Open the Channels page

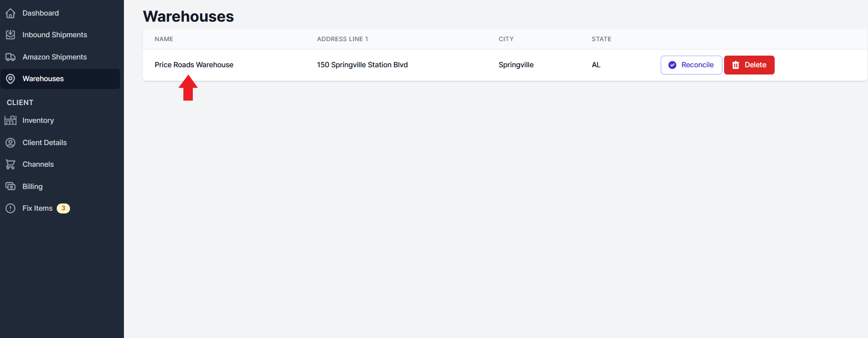point(60,165)
